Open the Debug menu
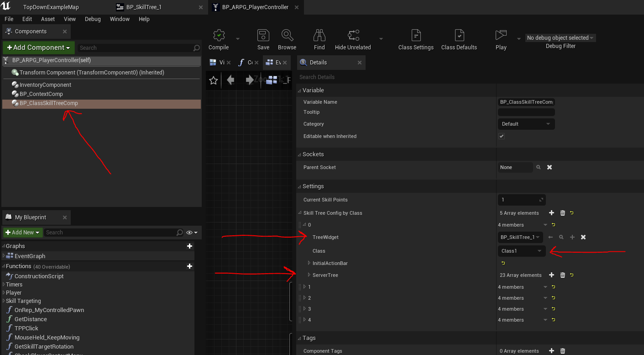644x355 pixels. (x=93, y=19)
